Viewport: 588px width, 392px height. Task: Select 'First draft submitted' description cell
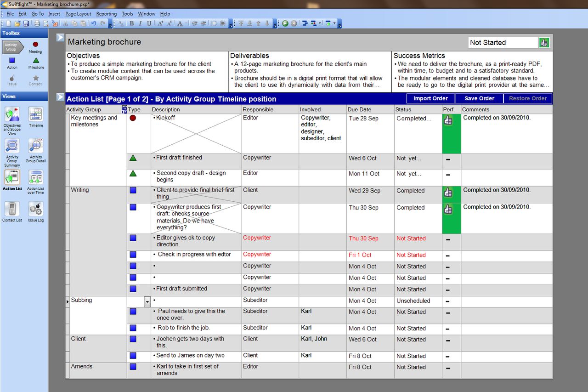coord(196,290)
